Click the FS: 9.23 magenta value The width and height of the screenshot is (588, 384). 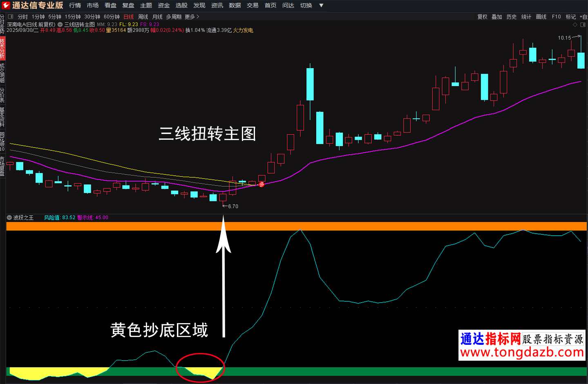[x=150, y=25]
